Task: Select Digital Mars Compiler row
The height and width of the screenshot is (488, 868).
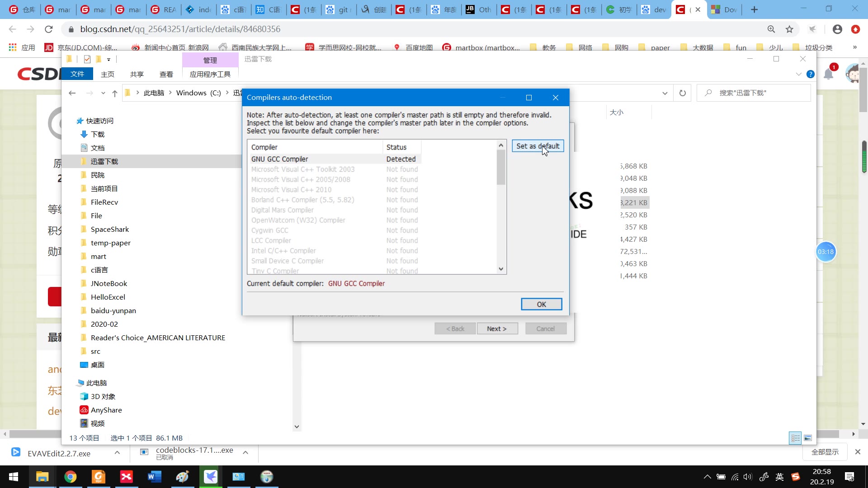Action: (x=334, y=210)
